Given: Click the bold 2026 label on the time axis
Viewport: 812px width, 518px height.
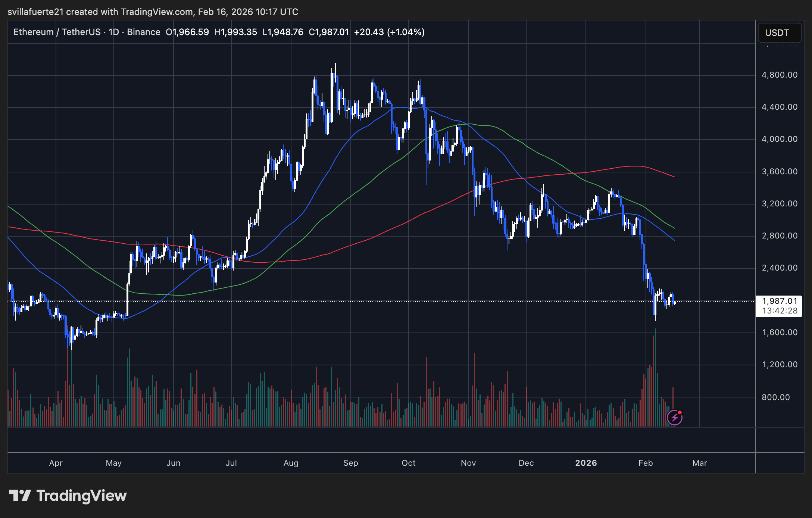Looking at the screenshot, I should point(585,463).
